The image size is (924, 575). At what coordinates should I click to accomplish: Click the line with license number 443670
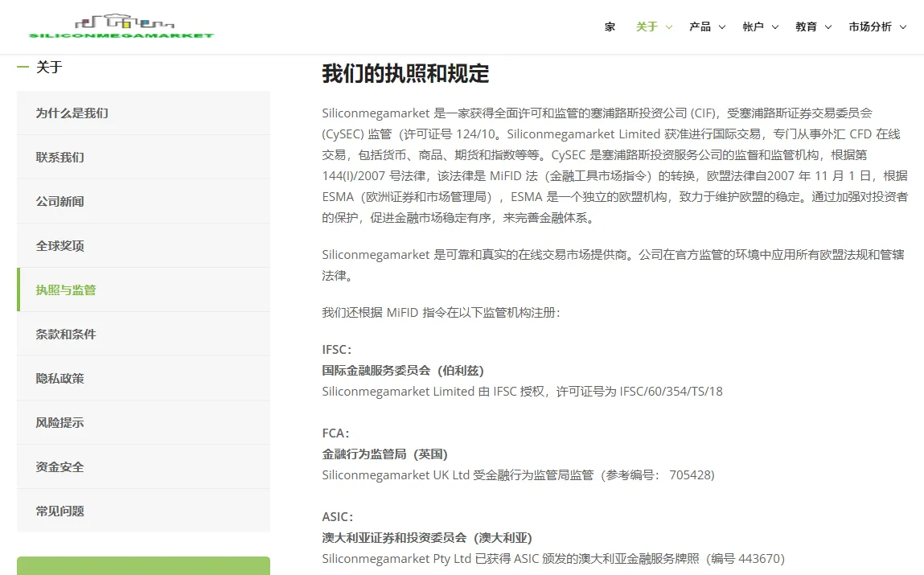coord(553,558)
